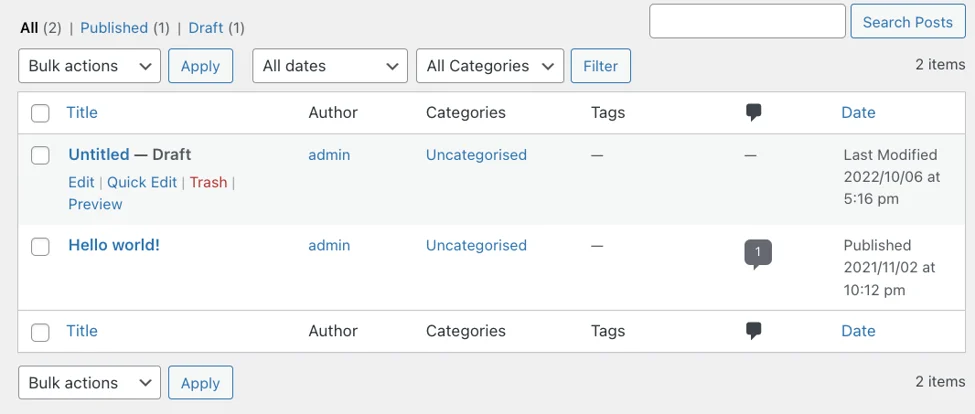Image resolution: width=975 pixels, height=414 pixels.
Task: Expand the bottom Bulk actions dropdown
Action: point(90,383)
